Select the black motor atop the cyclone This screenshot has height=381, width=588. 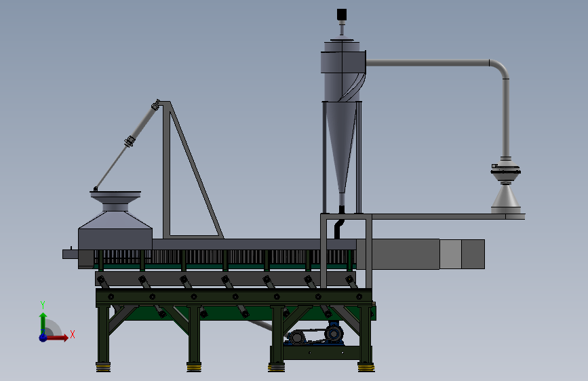(342, 15)
